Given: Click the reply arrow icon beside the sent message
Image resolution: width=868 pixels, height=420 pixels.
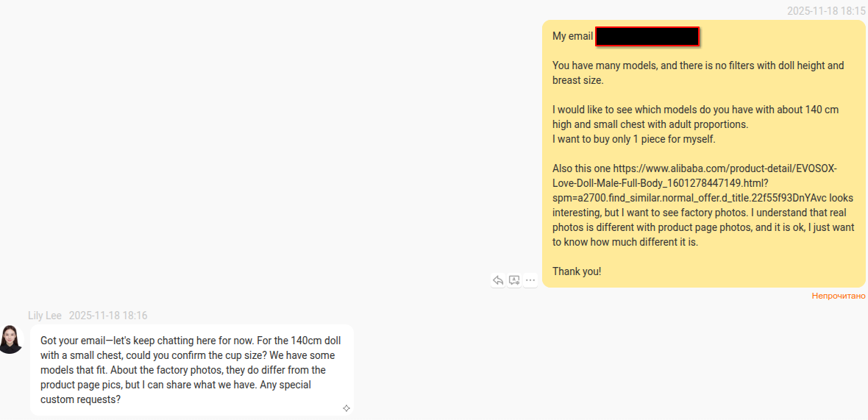Looking at the screenshot, I should click(498, 280).
